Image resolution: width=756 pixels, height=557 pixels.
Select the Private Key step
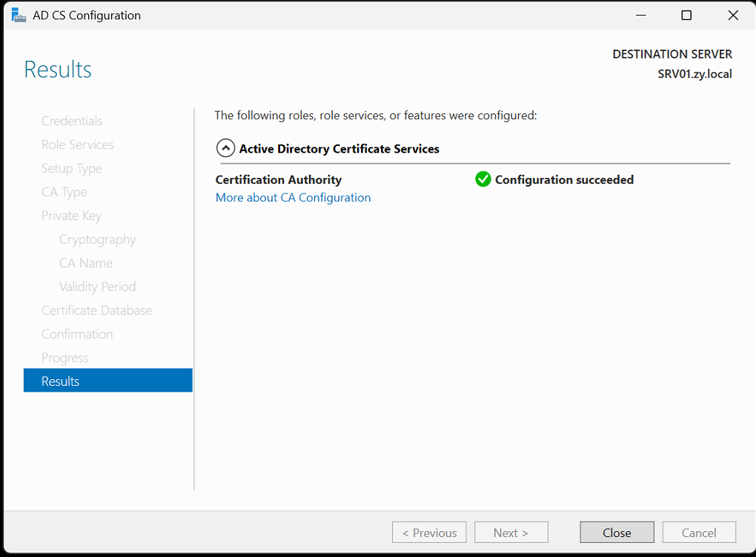click(71, 216)
